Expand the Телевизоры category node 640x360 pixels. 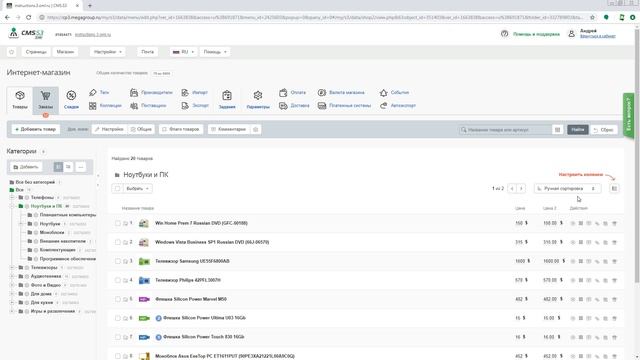[12, 268]
